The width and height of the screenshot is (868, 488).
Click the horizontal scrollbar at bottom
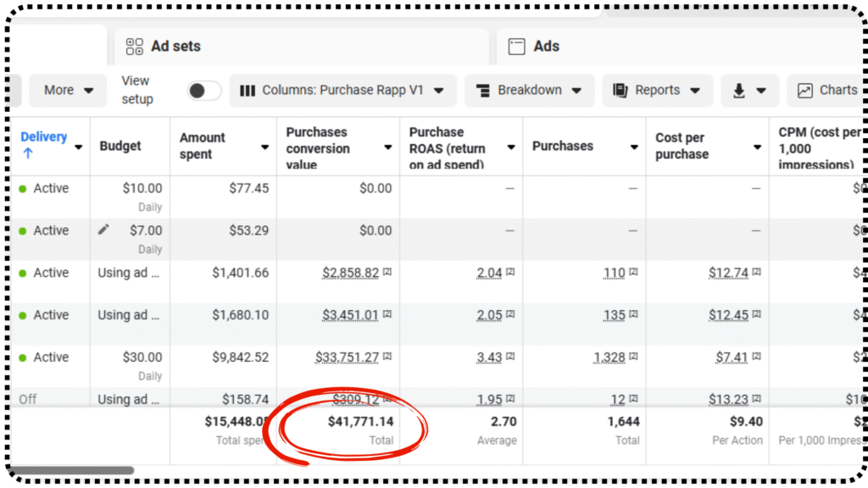tap(72, 470)
